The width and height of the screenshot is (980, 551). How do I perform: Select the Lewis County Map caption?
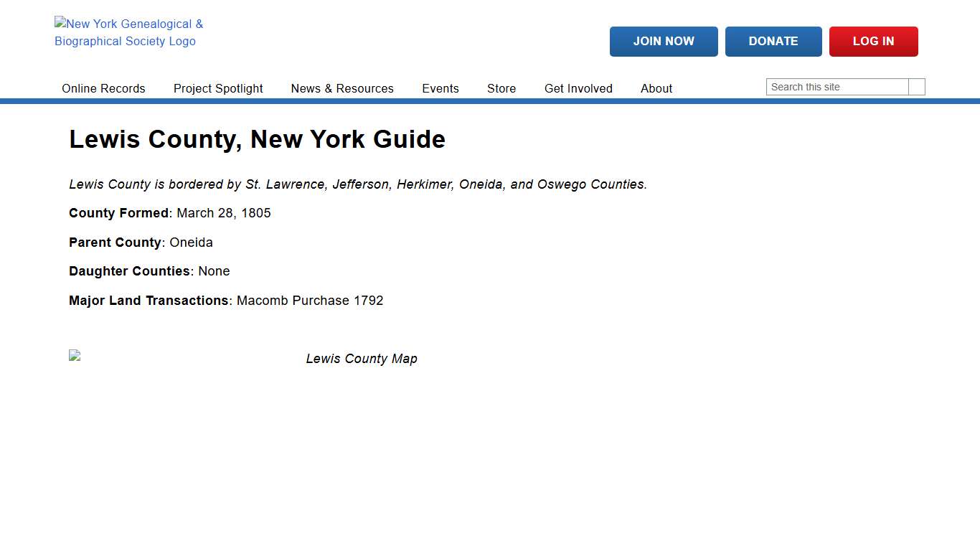(x=362, y=358)
